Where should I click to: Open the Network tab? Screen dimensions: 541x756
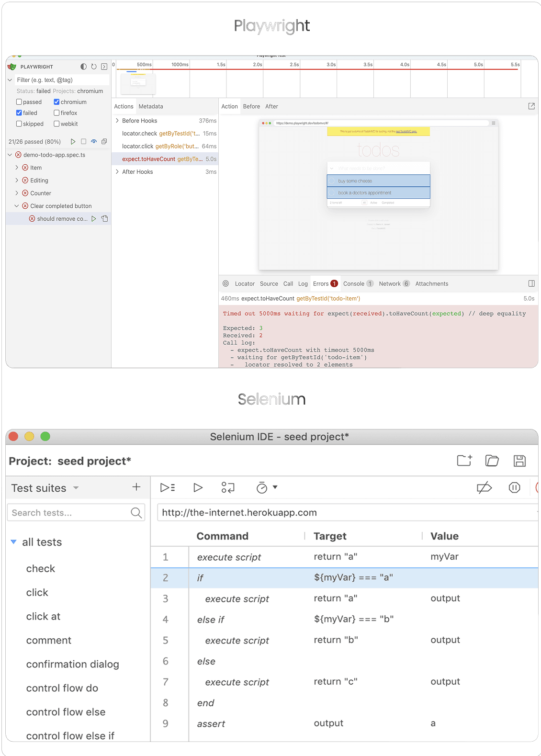click(394, 284)
